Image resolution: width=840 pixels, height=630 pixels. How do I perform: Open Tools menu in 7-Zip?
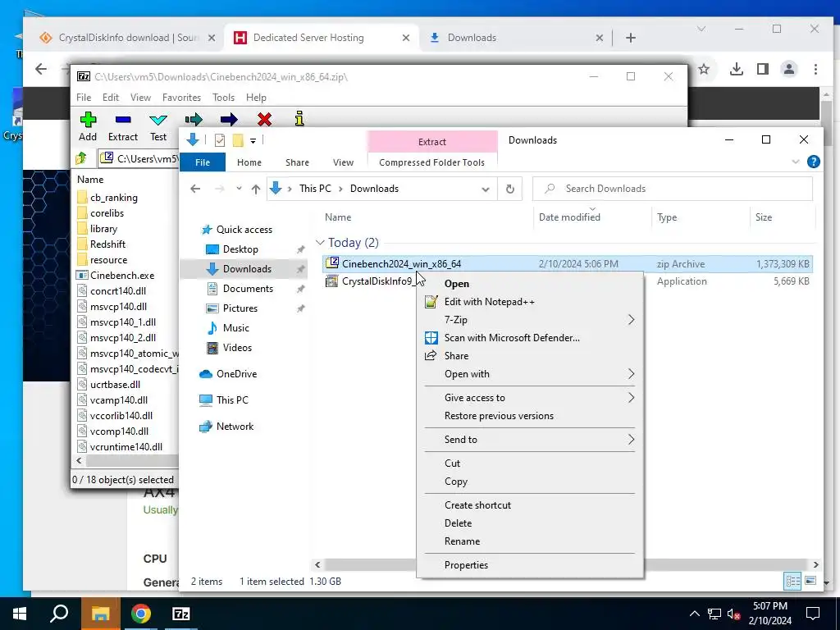point(223,98)
